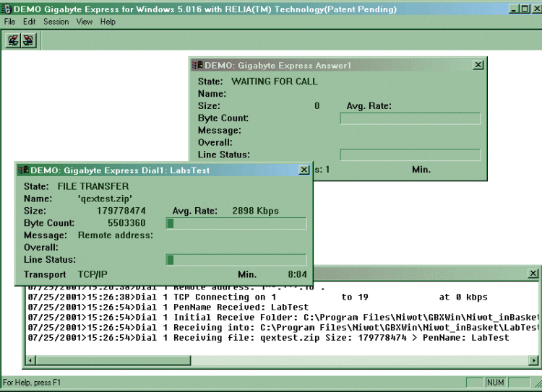
Task: Click the Avg. Rate value '2898 Kbps'
Action: [x=255, y=211]
